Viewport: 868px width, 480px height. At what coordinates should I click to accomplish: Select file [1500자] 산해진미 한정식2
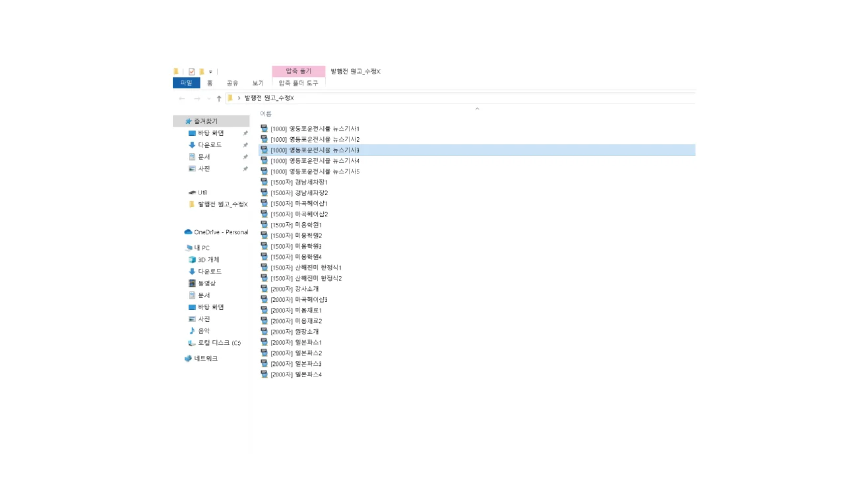click(306, 278)
